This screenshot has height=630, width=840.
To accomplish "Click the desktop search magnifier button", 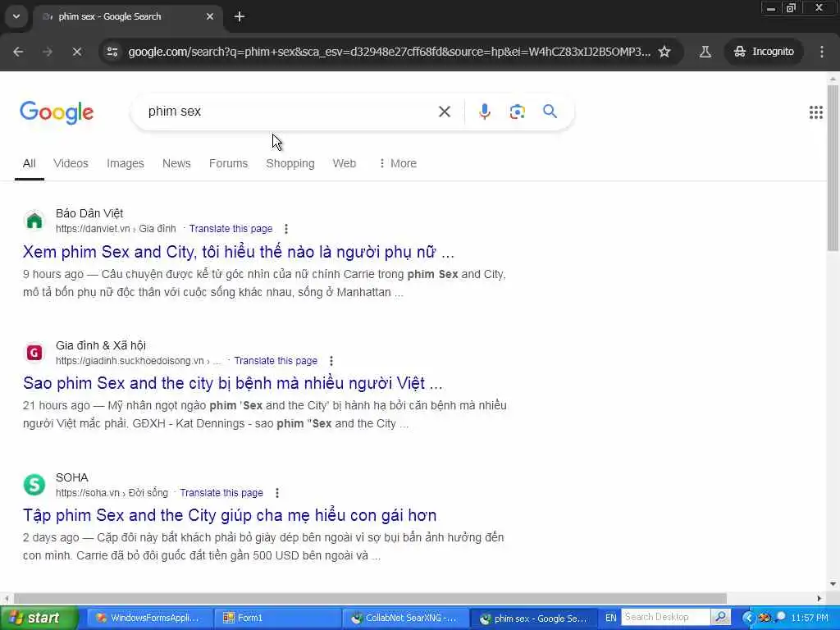I will (720, 618).
